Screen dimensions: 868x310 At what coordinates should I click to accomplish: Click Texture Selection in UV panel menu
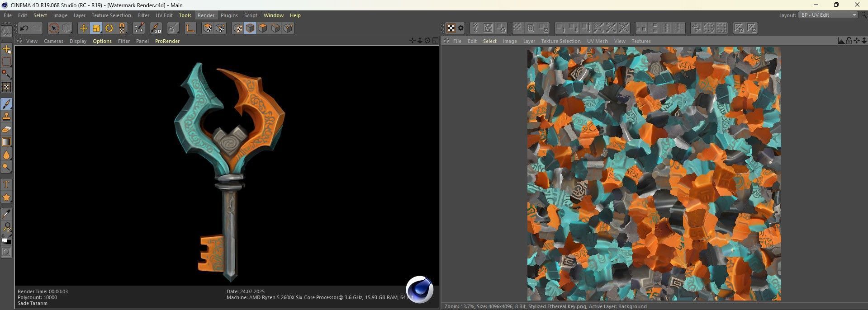point(561,41)
